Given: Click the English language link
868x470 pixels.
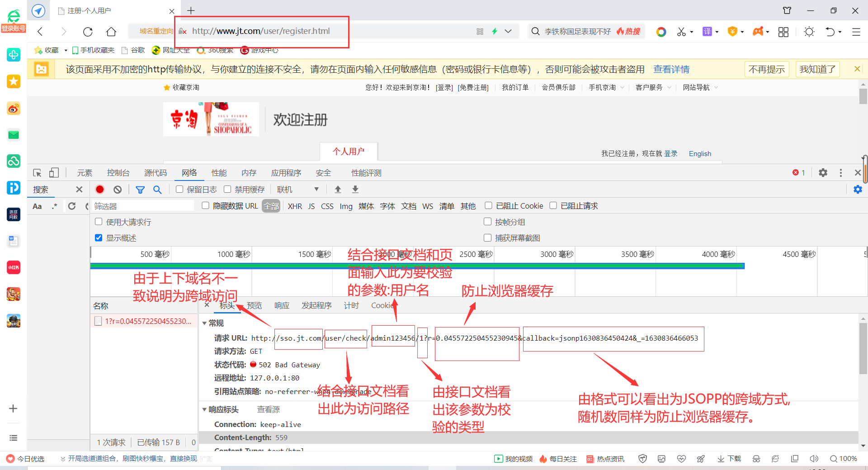Looking at the screenshot, I should click(700, 154).
